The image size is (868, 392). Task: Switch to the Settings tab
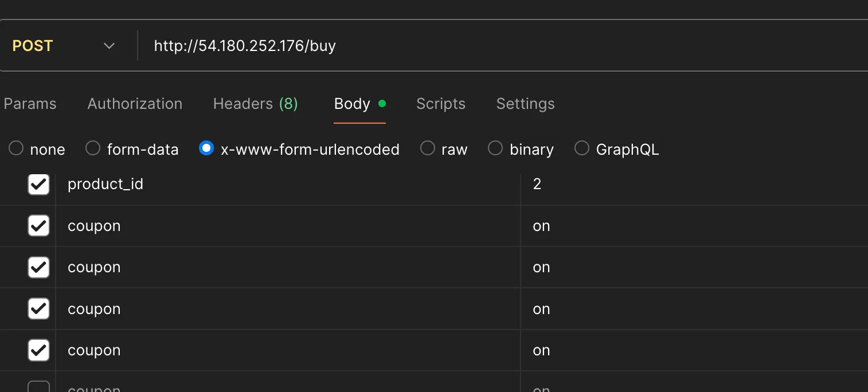[x=525, y=104]
